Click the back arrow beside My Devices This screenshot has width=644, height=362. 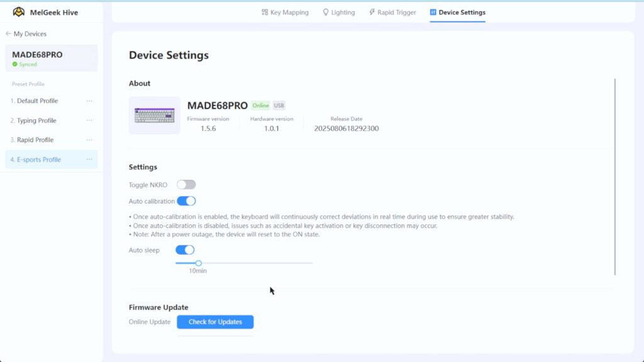click(x=8, y=34)
